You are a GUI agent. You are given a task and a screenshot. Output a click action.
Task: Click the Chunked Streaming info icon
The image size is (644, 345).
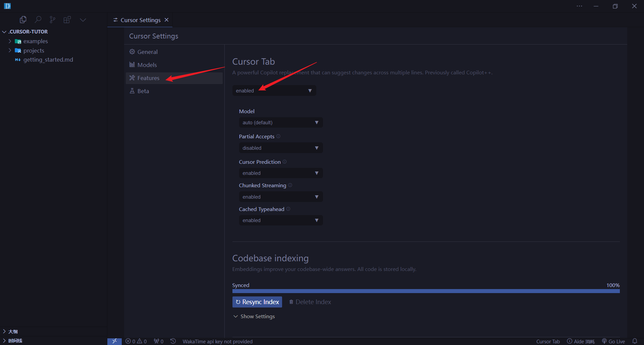(x=290, y=185)
